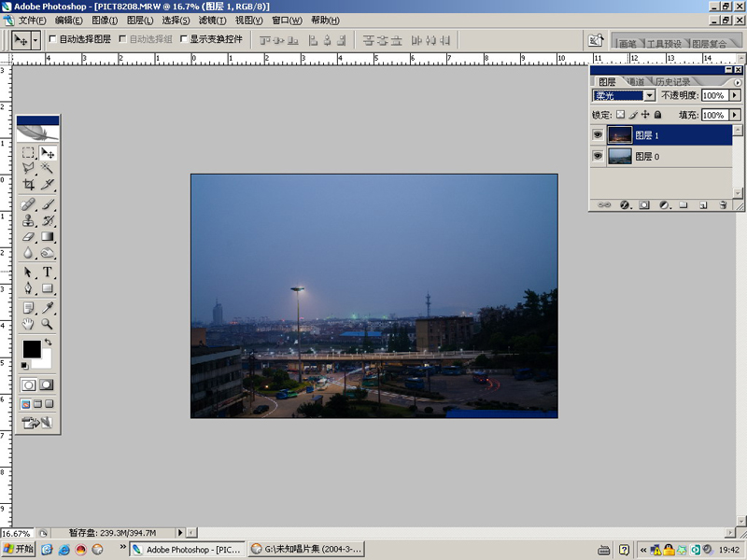The height and width of the screenshot is (560, 747).
Task: Open tool preset picker arrow
Action: (x=35, y=40)
